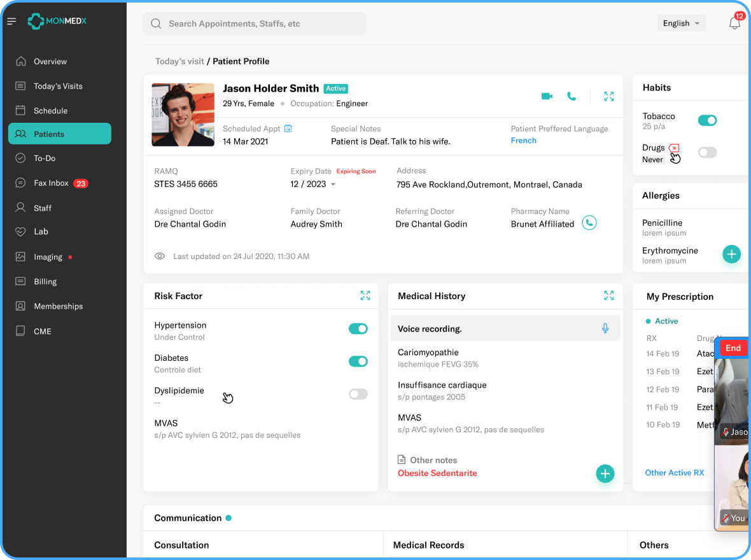End the ongoing video call
The image size is (751, 560).
(x=733, y=348)
